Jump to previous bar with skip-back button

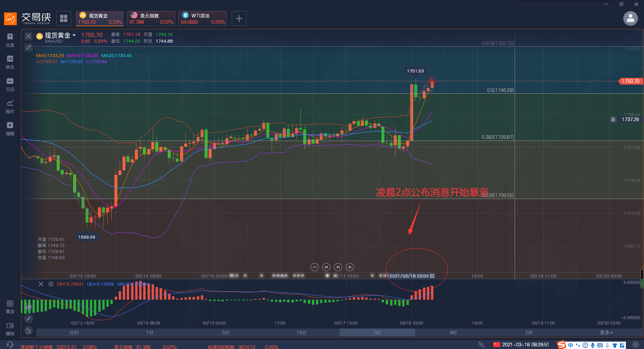(326, 267)
